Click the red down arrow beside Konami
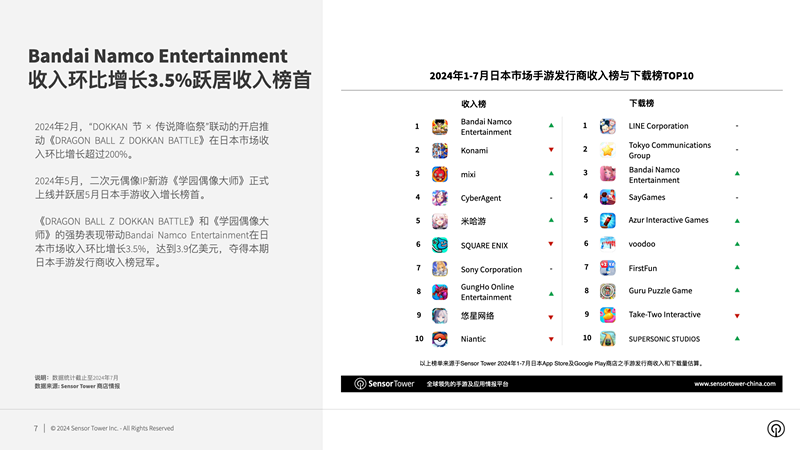 coord(551,149)
